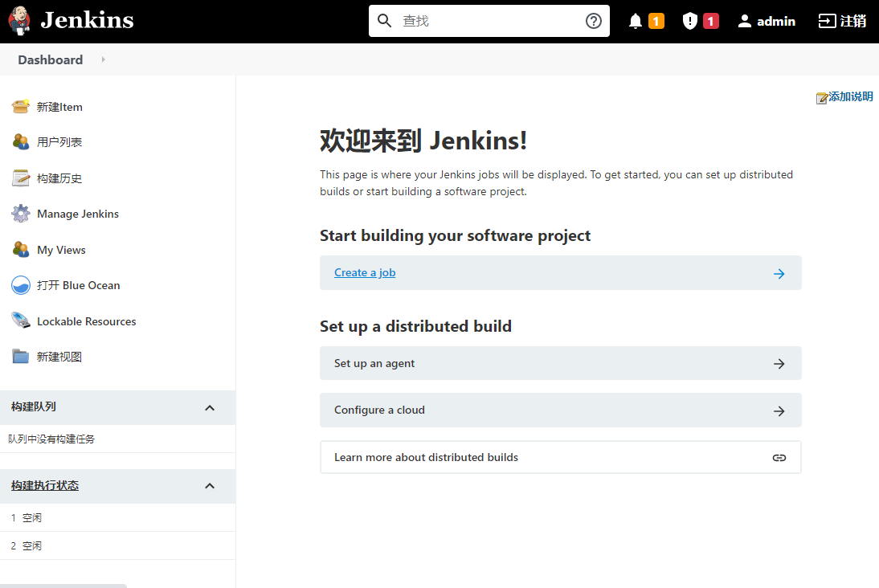Expand the Dashboard breadcrumb arrow
Screen dimensions: 879x588
point(103,59)
